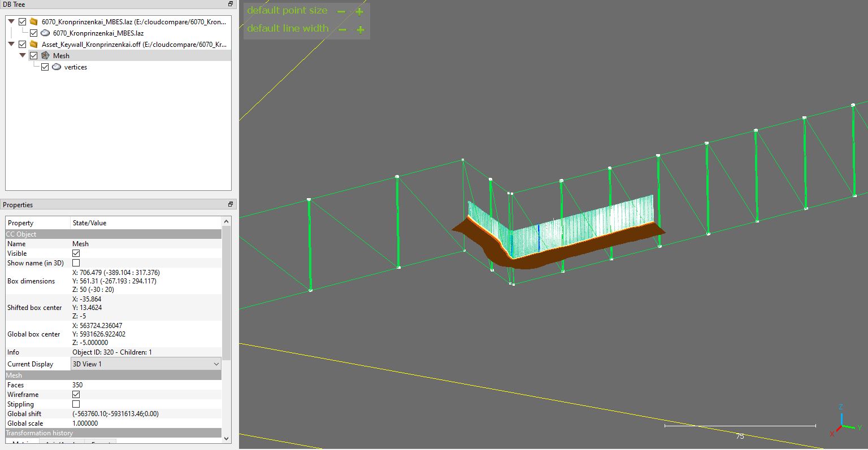The width and height of the screenshot is (868, 450).
Task: Toggle checkbox of Asset_Keywall_Kronprinzenkai.off group
Action: (x=22, y=44)
